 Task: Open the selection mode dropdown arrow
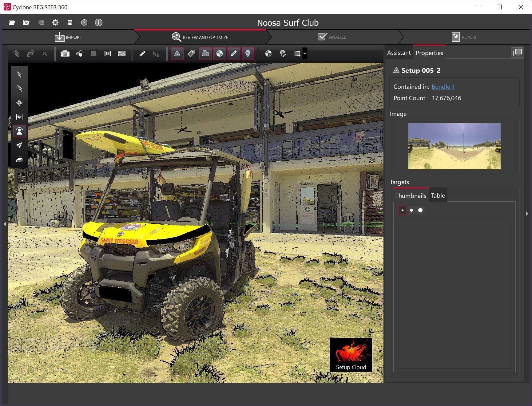coord(305,54)
